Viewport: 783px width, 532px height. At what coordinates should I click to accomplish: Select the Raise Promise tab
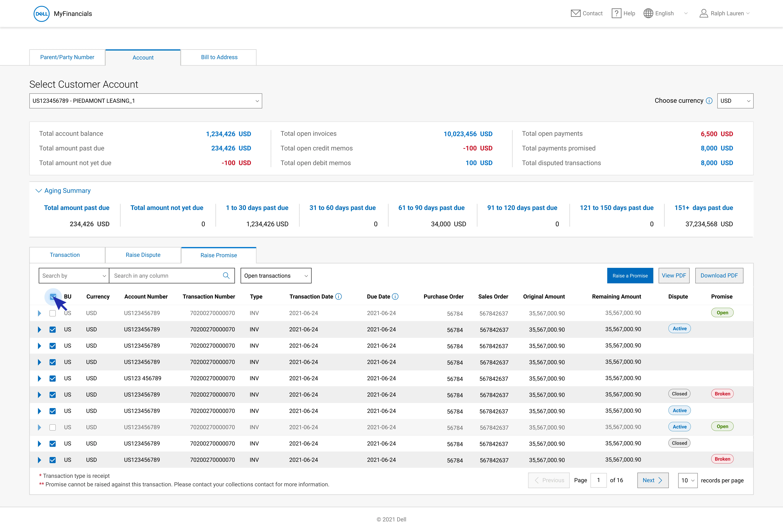219,255
